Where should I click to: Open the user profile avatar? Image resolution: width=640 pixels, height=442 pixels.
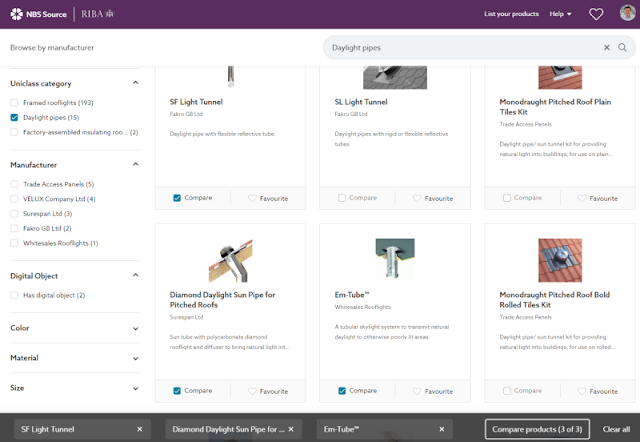(x=627, y=13)
